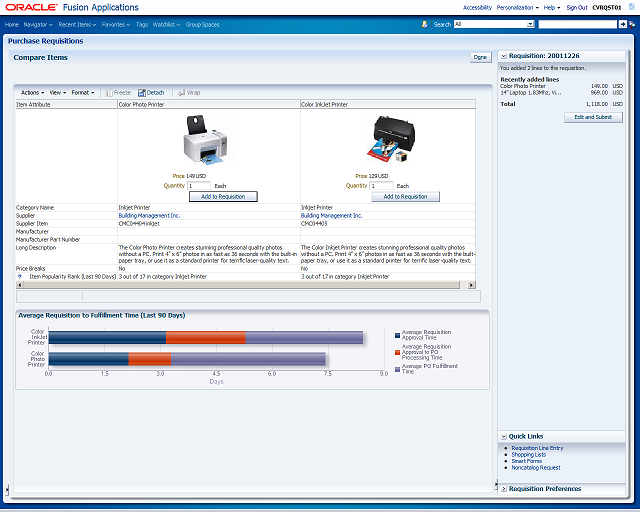Click the Color InkJet Printer quantity field
This screenshot has width=640, height=512.
point(381,186)
